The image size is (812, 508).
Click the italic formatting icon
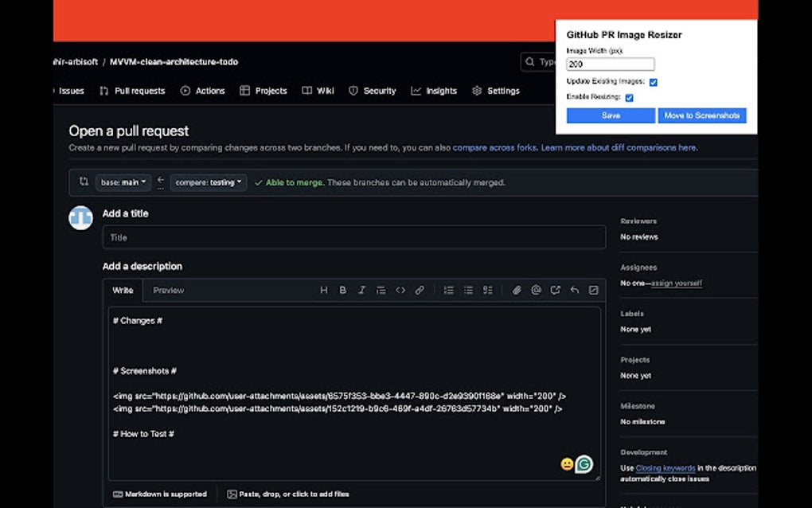[362, 290]
